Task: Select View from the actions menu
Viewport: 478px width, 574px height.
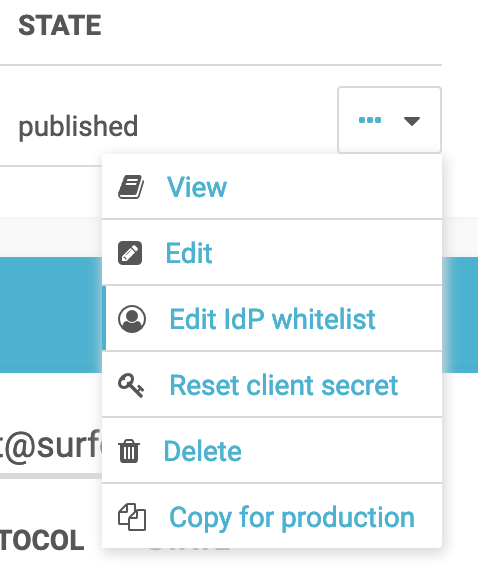Action: (x=197, y=187)
